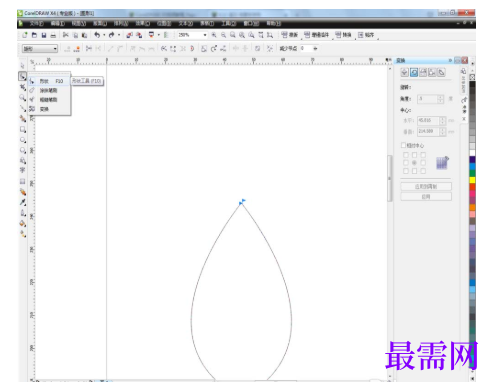The image size is (497, 387).
Task: Select the Pick tool in the toolbox
Action: 22,66
